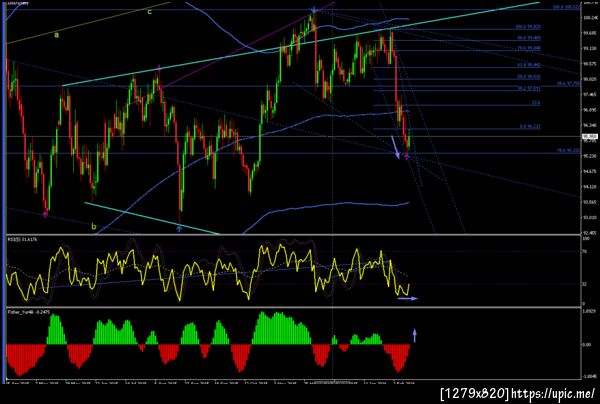Click the wave label "a"
This screenshot has width=600, height=404.
click(x=57, y=35)
